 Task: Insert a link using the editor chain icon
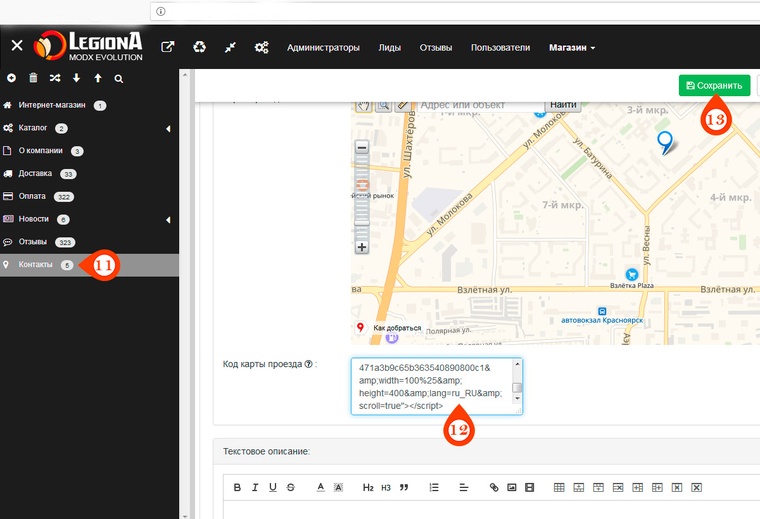(493, 487)
